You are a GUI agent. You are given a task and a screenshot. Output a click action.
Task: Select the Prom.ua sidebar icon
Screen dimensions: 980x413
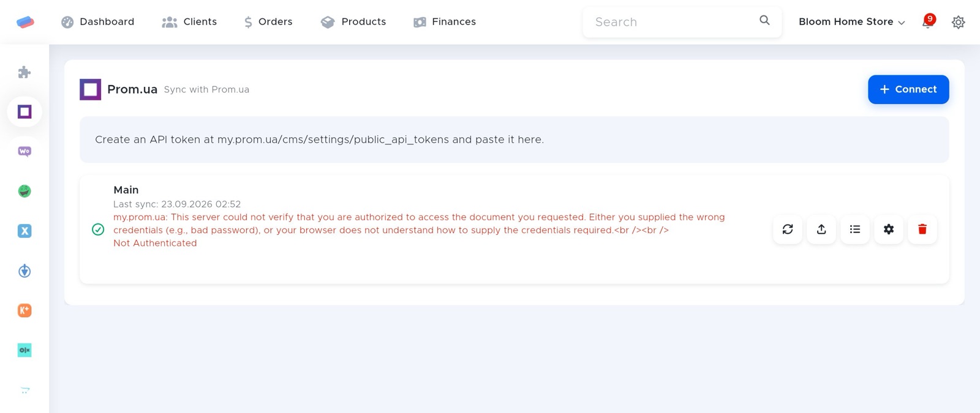pos(24,112)
